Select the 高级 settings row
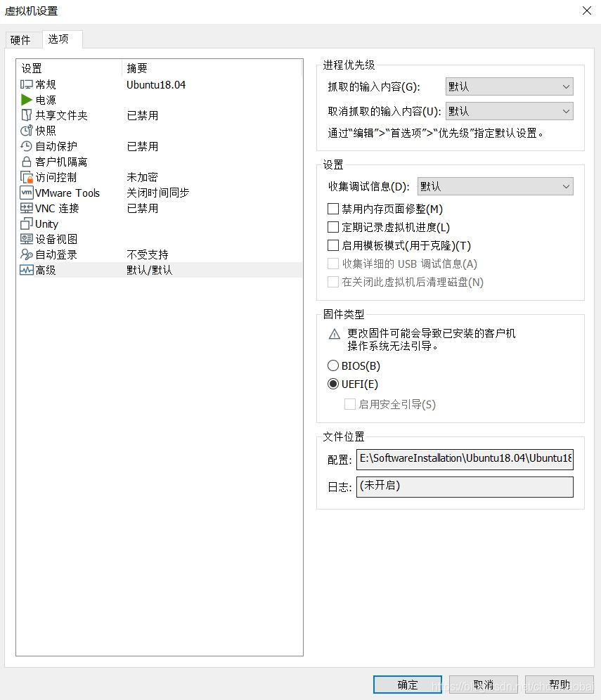601x700 pixels. [160, 270]
